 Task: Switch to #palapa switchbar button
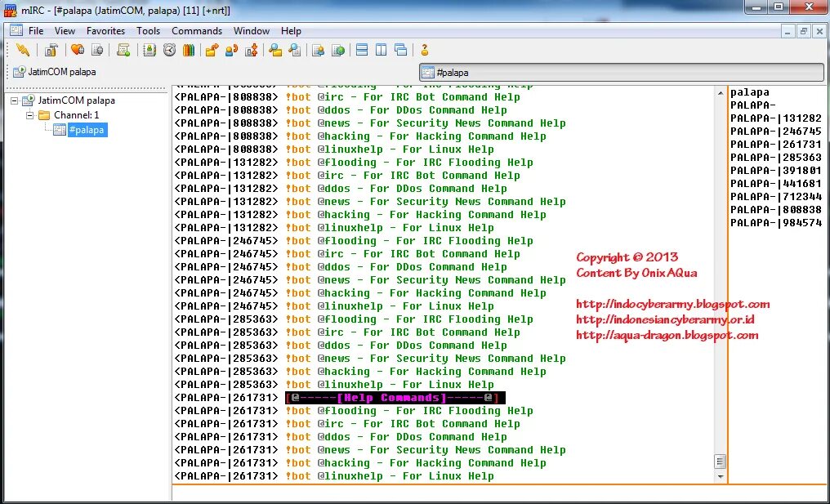pos(622,73)
